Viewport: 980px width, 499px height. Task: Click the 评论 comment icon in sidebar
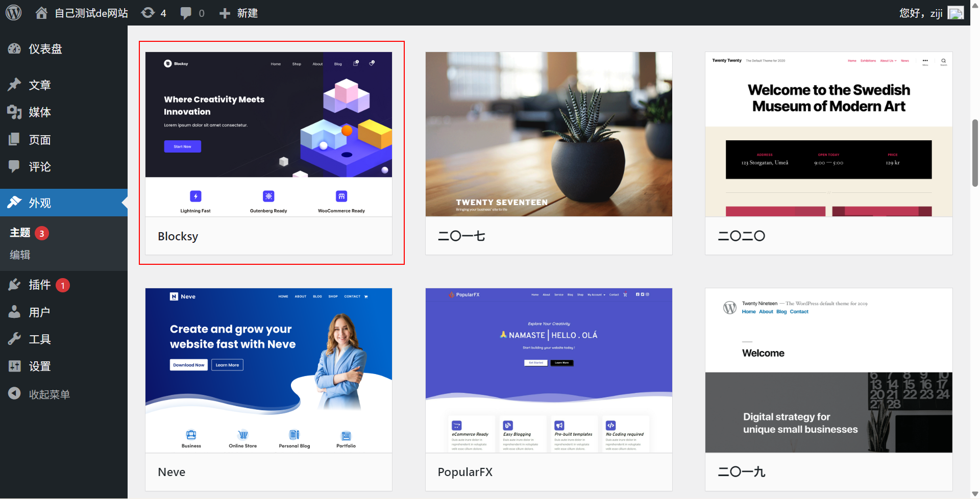pos(14,166)
